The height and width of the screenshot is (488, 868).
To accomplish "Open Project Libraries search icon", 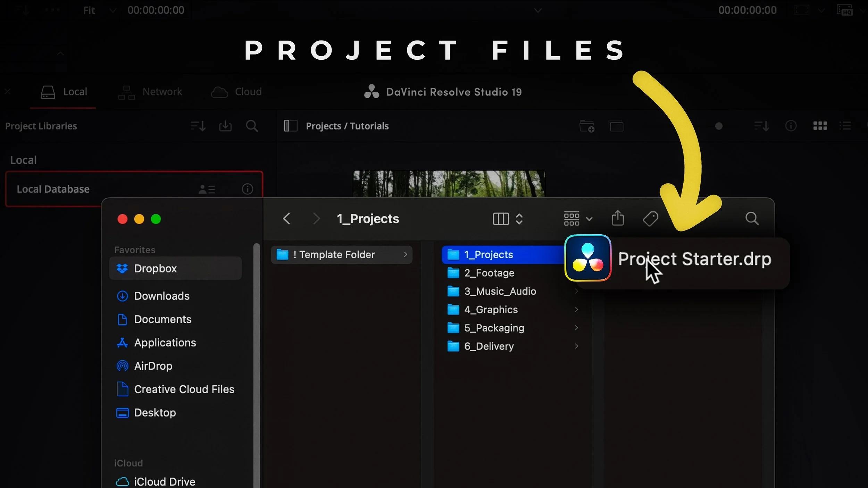I will (x=252, y=126).
